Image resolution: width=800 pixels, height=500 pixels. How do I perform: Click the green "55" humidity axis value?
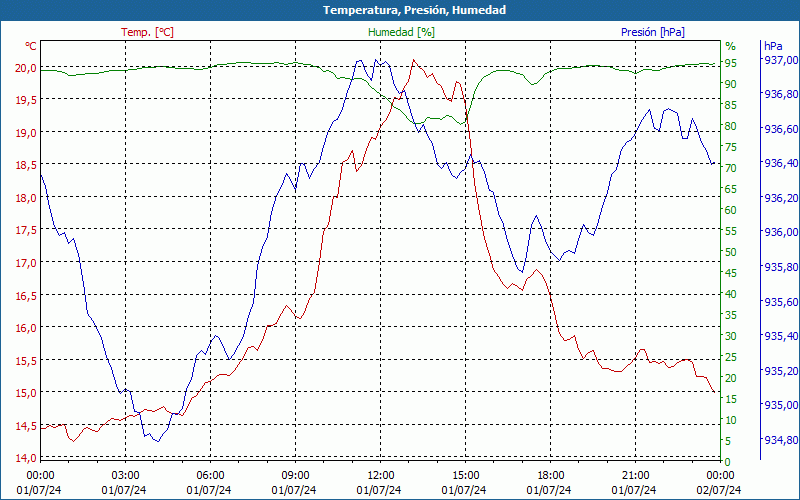pyautogui.click(x=731, y=231)
